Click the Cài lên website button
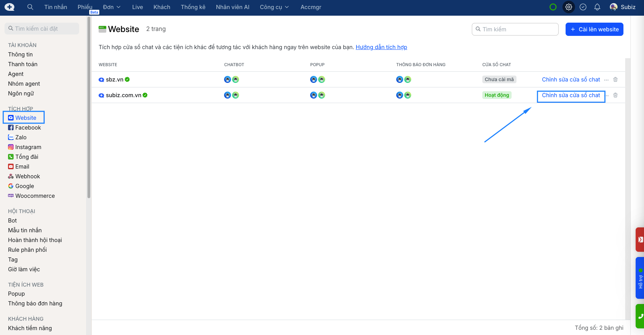The width and height of the screenshot is (644, 335). click(594, 29)
